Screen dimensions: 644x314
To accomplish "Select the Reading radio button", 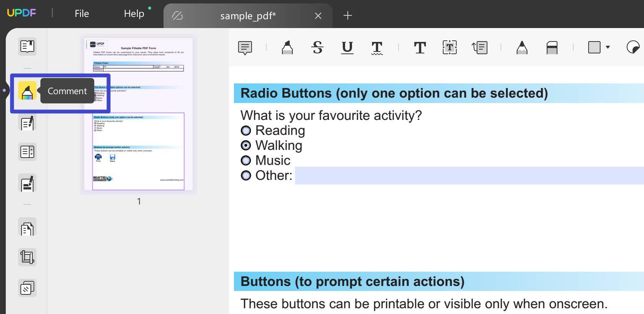I will tap(246, 131).
